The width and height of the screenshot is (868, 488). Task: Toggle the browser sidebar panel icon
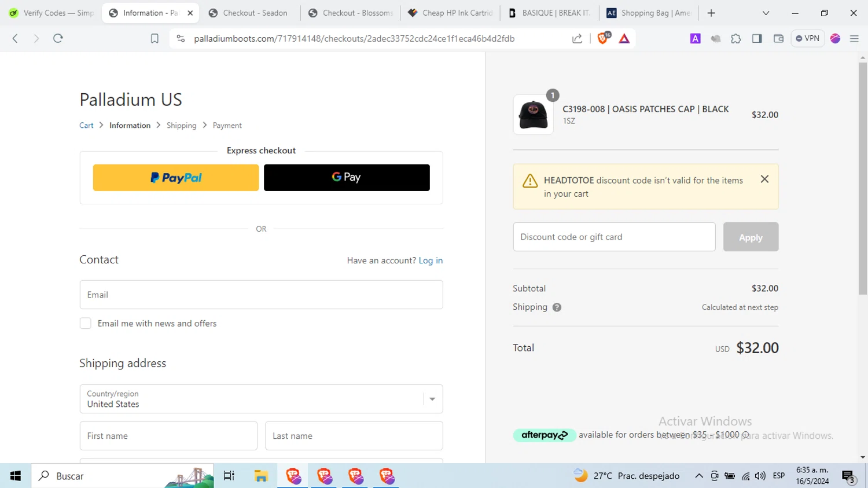click(x=757, y=38)
